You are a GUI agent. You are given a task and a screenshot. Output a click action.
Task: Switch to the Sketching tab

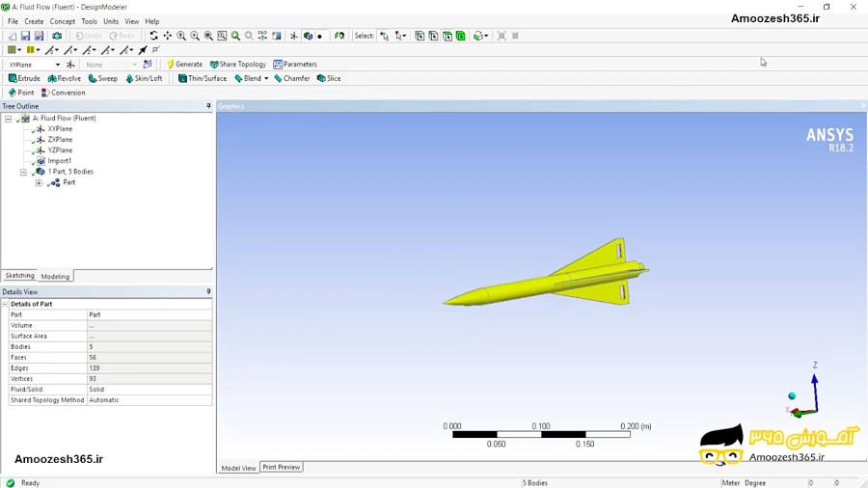coord(20,276)
